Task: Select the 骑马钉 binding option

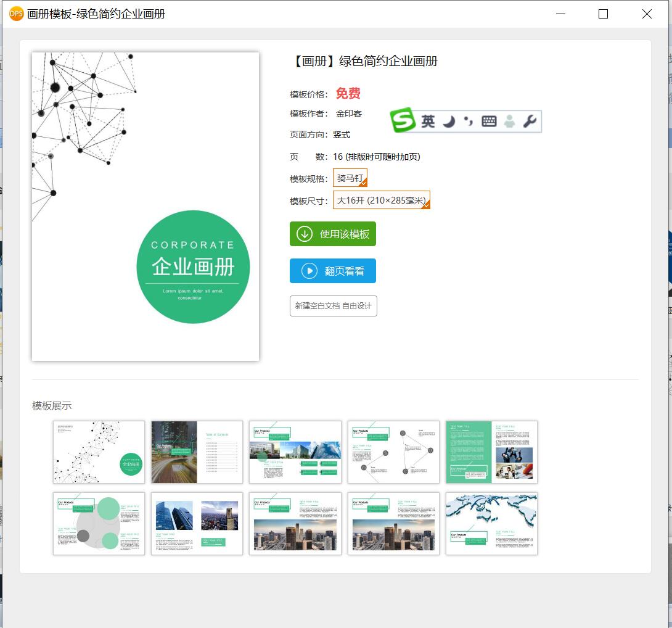Action: (350, 178)
